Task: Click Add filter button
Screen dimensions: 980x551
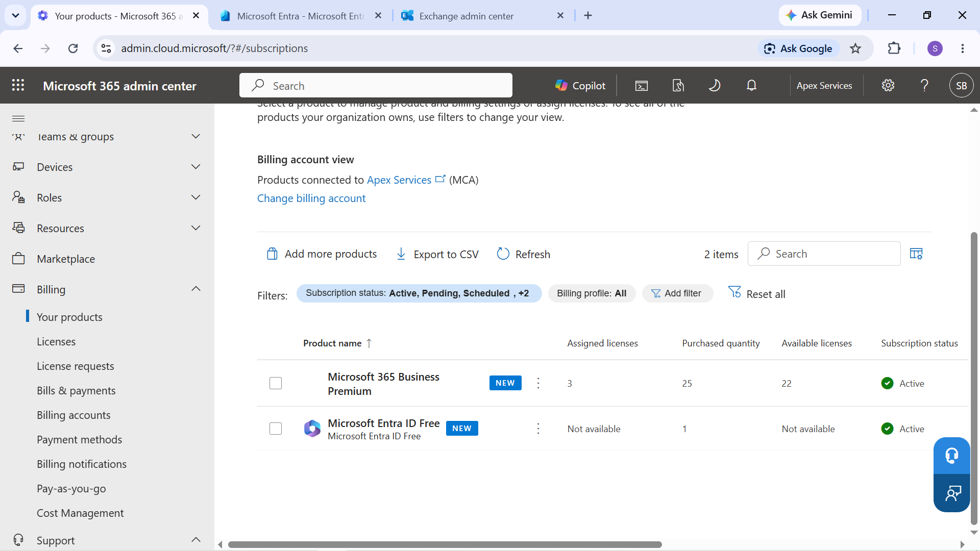Action: pos(677,293)
